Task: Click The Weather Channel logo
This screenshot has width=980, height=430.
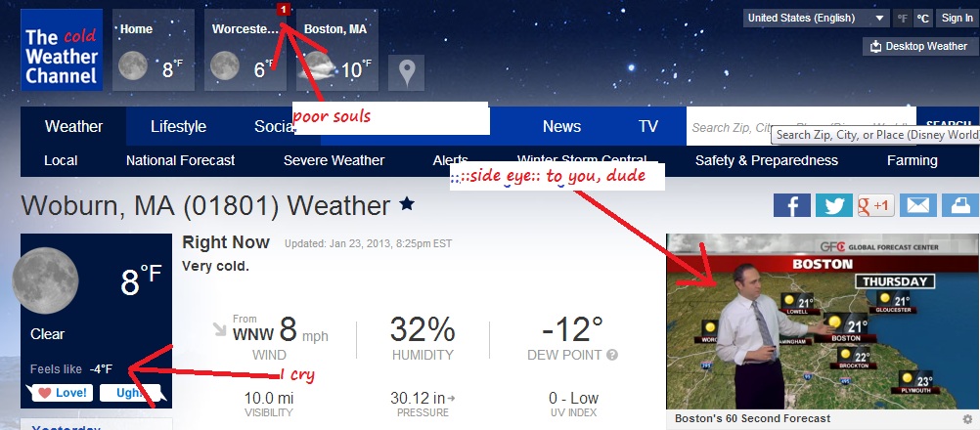Action: [x=62, y=56]
